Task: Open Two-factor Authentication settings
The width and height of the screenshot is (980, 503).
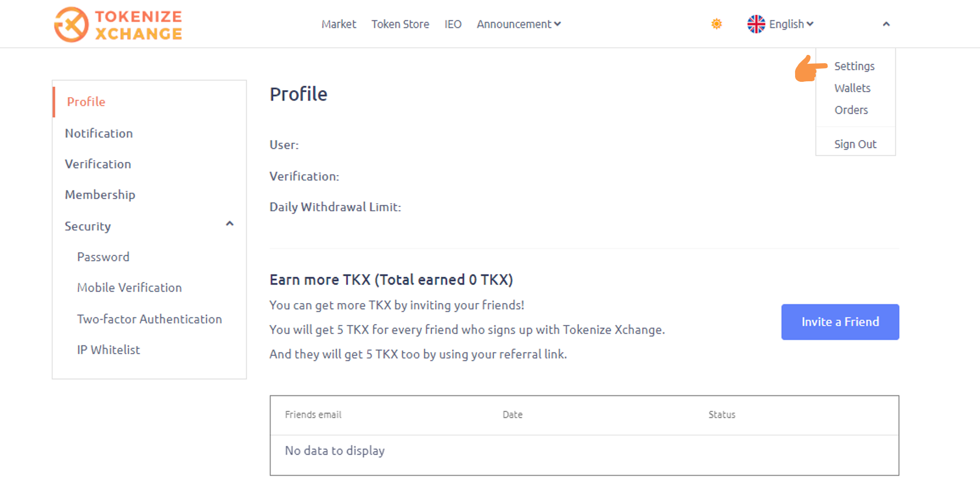Action: pyautogui.click(x=149, y=319)
